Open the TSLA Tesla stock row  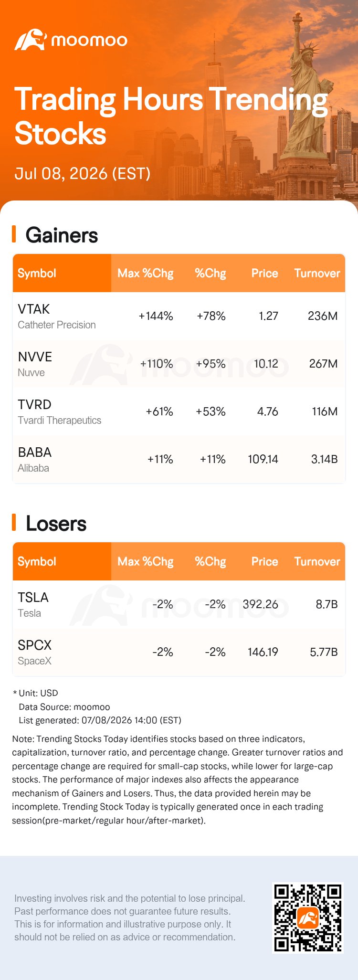tap(179, 604)
